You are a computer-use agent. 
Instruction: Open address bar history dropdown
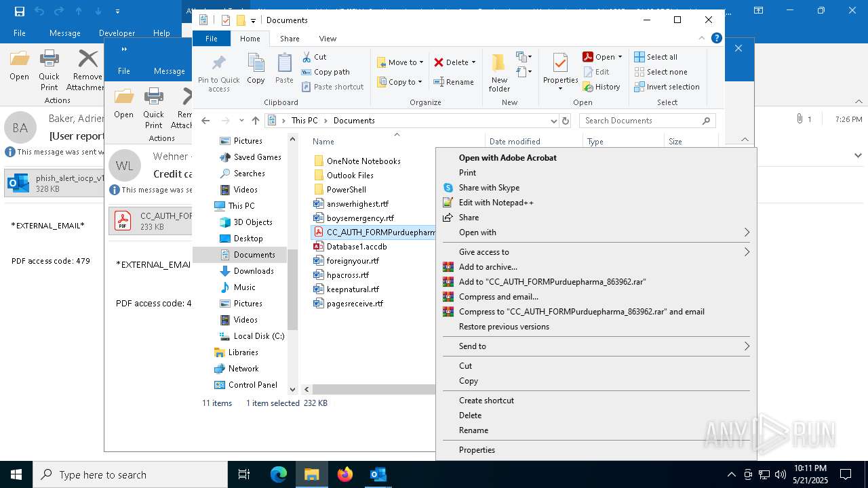tap(553, 121)
